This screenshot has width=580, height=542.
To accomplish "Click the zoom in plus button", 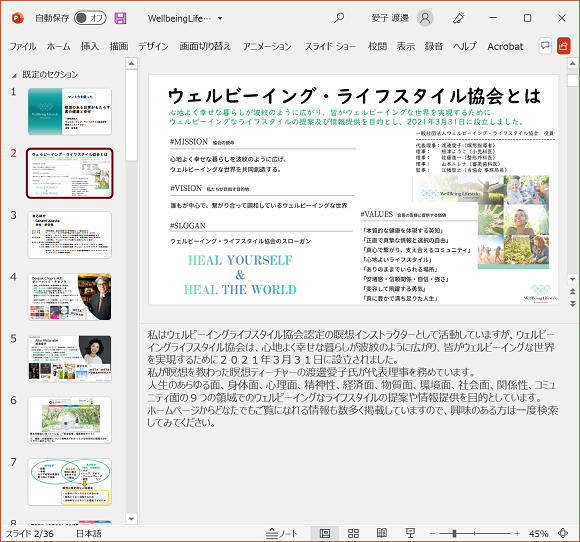I will [x=517, y=533].
